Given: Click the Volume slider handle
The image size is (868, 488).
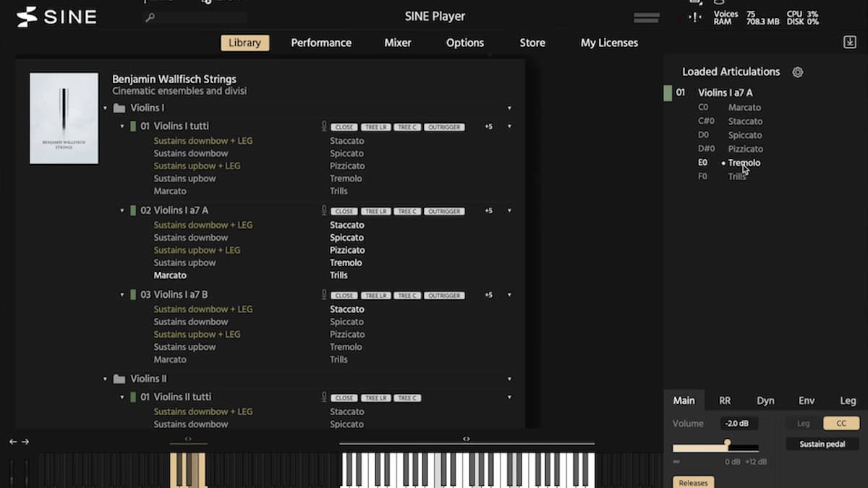Looking at the screenshot, I should click(x=727, y=442).
